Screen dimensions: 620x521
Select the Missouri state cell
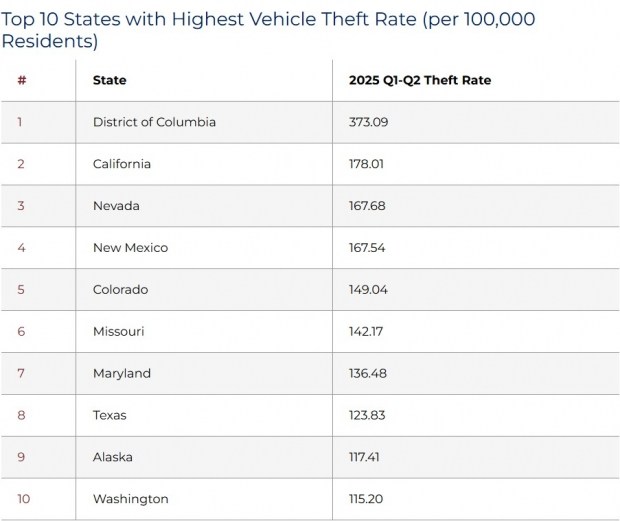119,331
